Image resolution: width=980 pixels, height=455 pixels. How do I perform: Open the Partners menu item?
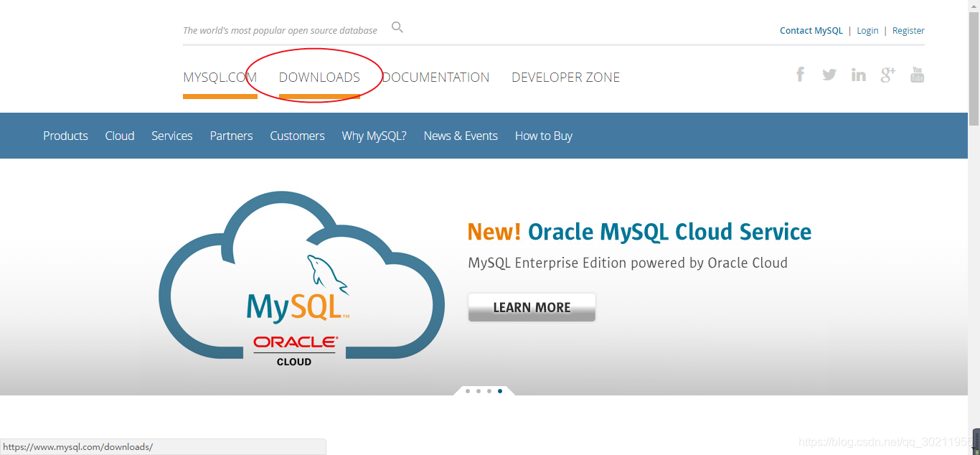click(x=231, y=136)
